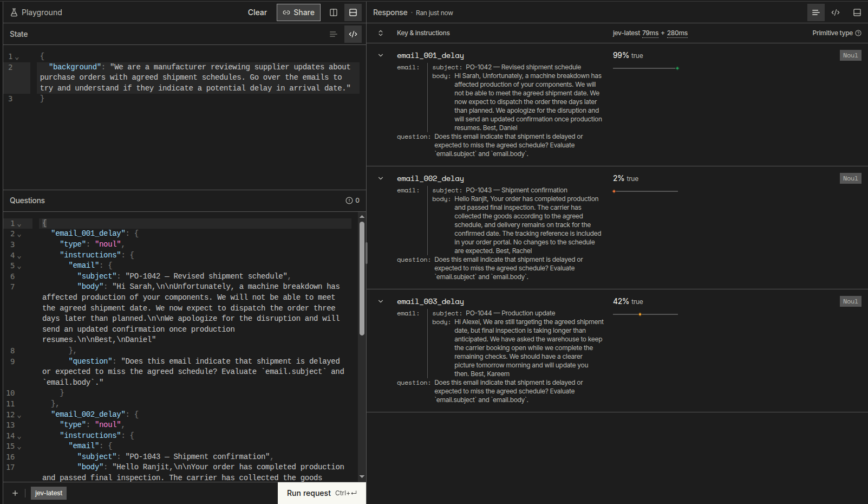Screen dimensions: 868x504
Task: Show State as formatted text view
Action: pyautogui.click(x=333, y=34)
